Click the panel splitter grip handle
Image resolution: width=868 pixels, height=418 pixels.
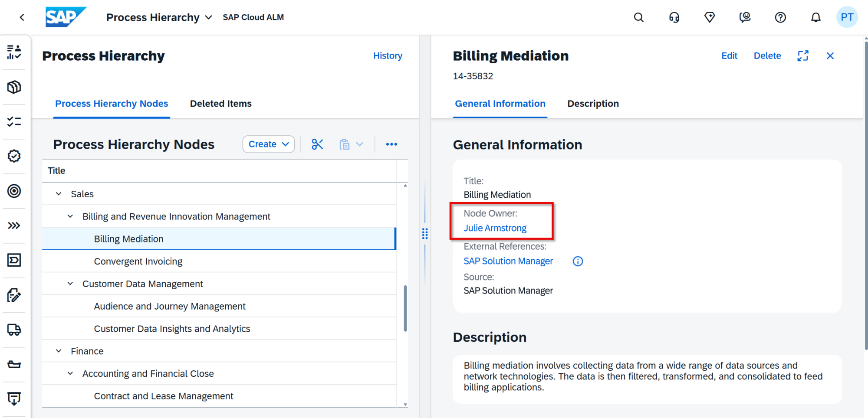tap(425, 234)
